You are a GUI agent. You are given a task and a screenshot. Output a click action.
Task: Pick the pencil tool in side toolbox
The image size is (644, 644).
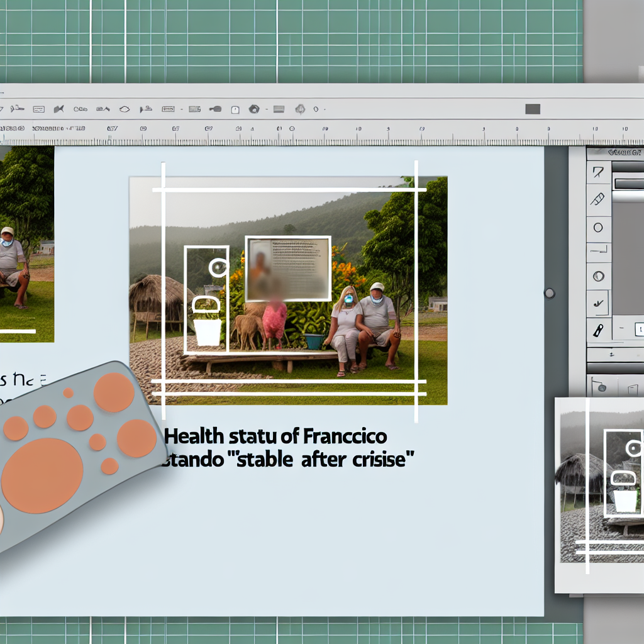[598, 199]
